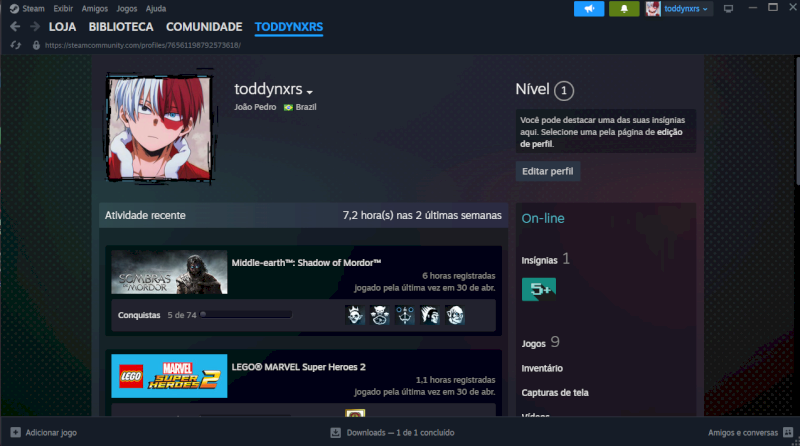The image size is (800, 446).
Task: Click the LEGO Marvel Super Heroes 2 banner
Action: pyautogui.click(x=169, y=376)
